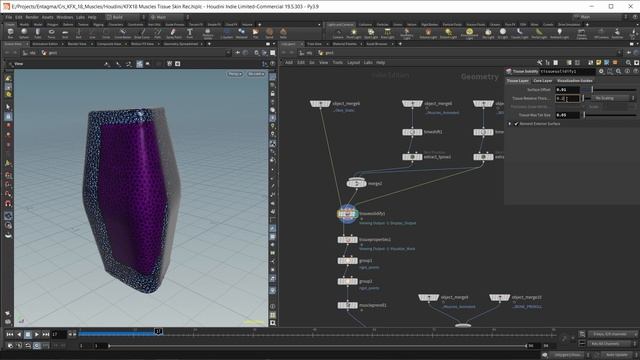The image size is (640, 360).
Task: Click the network editor wrench tools icon
Action: click(540, 62)
